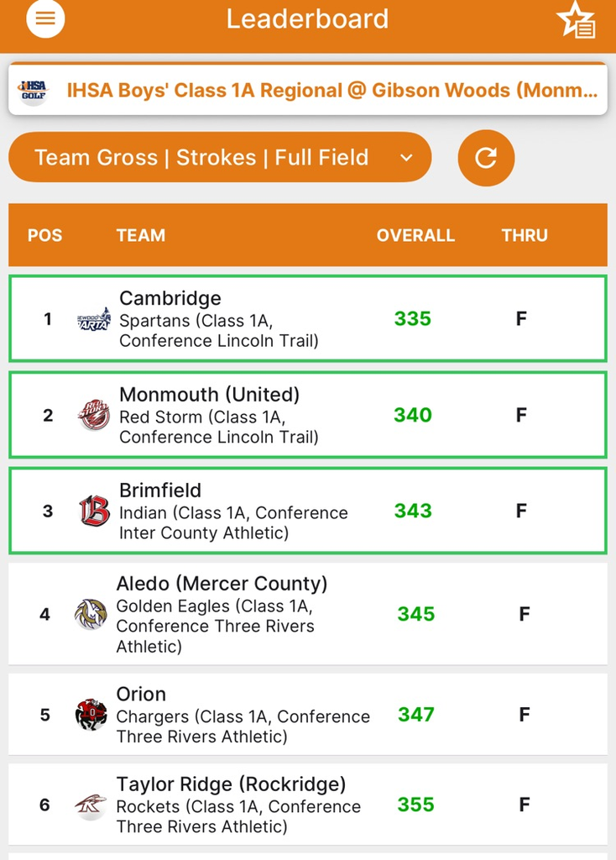This screenshot has height=860, width=616.
Task: Tap the Leaderboard page title
Action: (x=307, y=19)
